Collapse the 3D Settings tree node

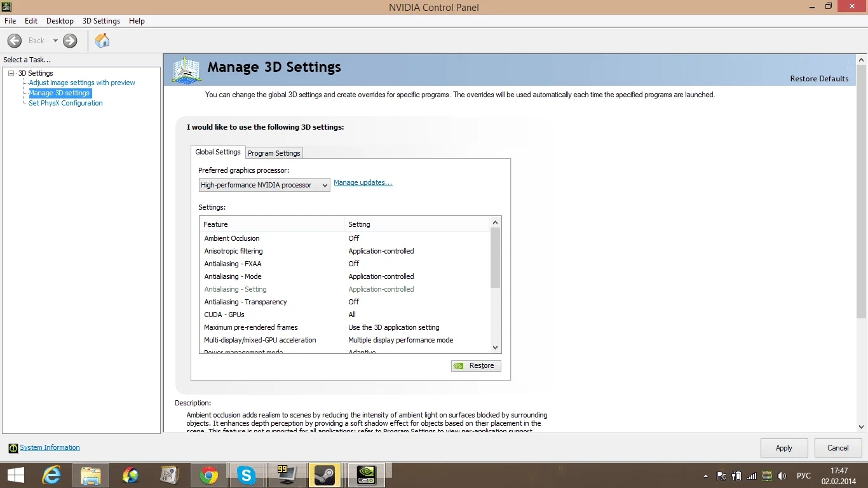tap(11, 73)
